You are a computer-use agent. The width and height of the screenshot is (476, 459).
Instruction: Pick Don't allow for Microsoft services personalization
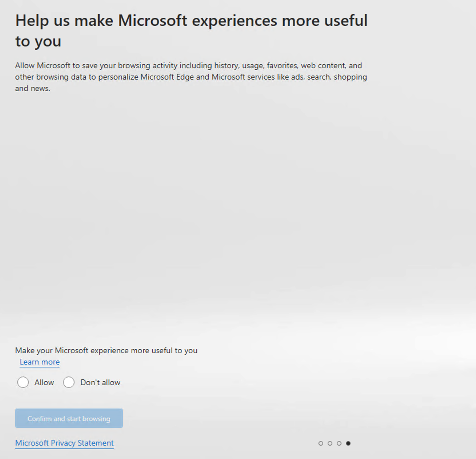[x=69, y=382]
